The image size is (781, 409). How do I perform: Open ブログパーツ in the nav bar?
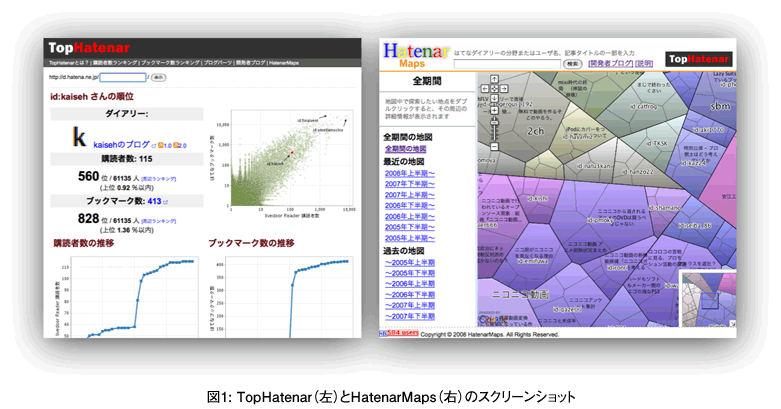(218, 63)
